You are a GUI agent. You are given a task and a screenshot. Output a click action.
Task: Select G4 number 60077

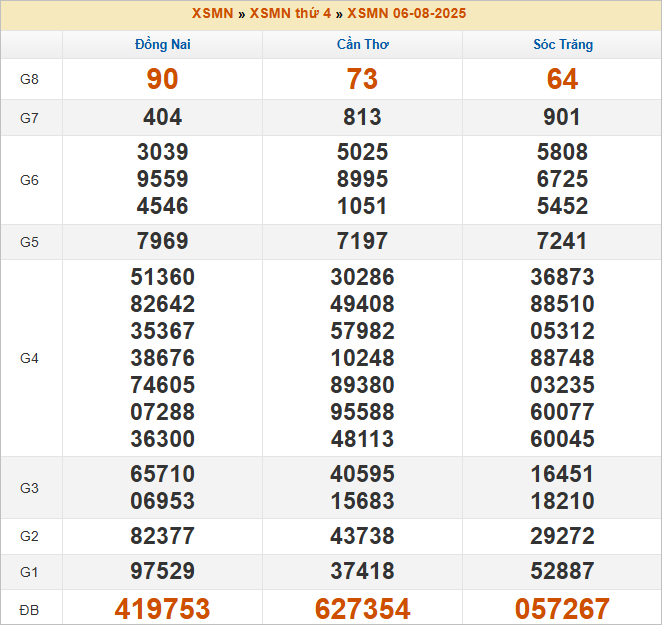[x=562, y=412]
